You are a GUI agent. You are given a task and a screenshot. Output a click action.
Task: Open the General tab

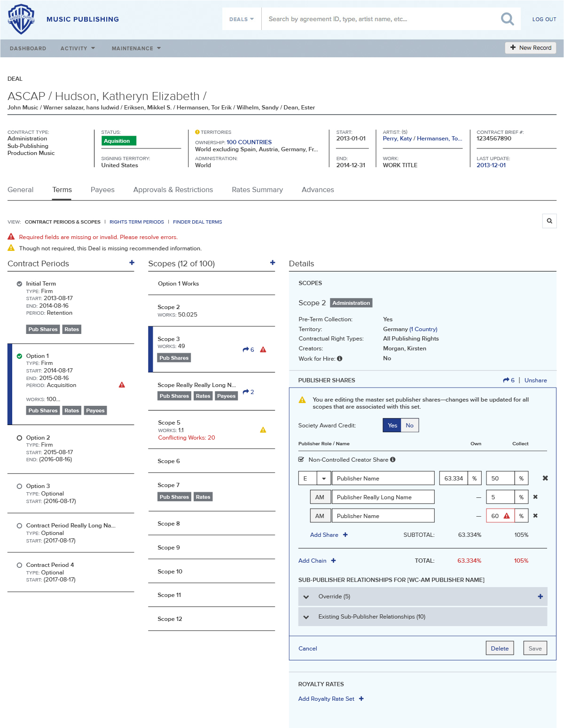pyautogui.click(x=21, y=190)
